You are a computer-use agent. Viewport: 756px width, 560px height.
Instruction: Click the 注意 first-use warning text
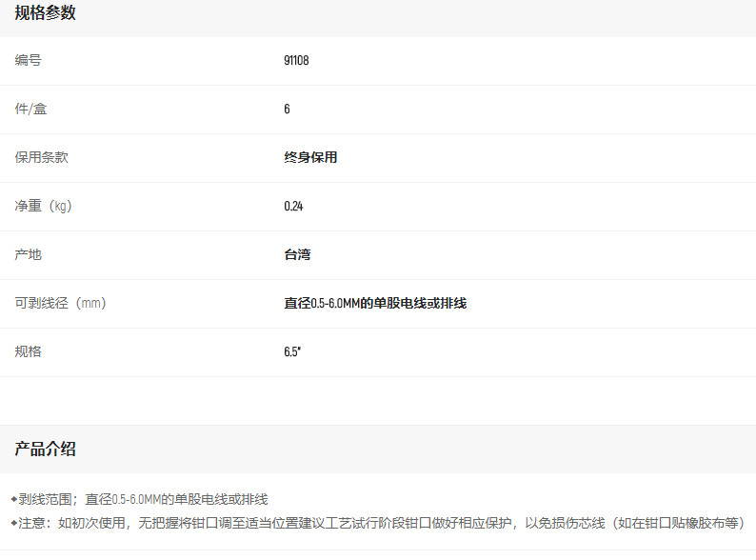tap(381, 523)
